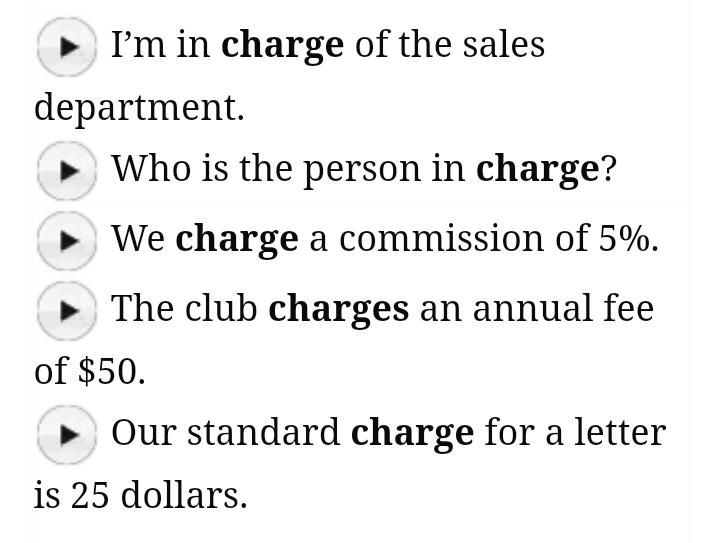
Task: Click bold "charge" after "person in"
Action: click(537, 170)
